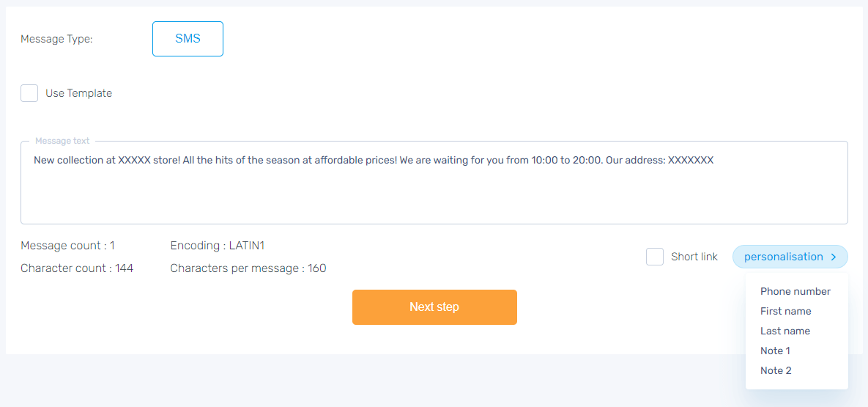Click the 'Use Template' label text
868x407 pixels.
pyautogui.click(x=78, y=93)
